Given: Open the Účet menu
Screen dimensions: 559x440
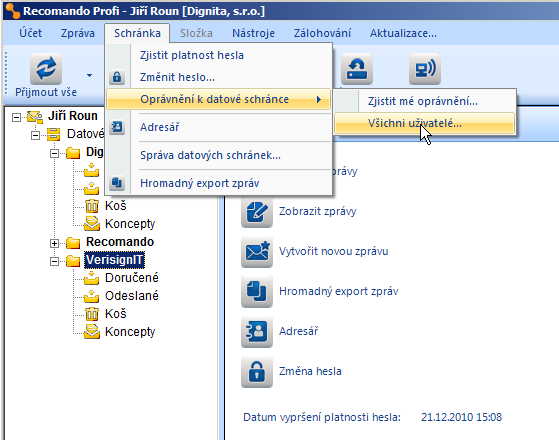Looking at the screenshot, I should pos(30,33).
